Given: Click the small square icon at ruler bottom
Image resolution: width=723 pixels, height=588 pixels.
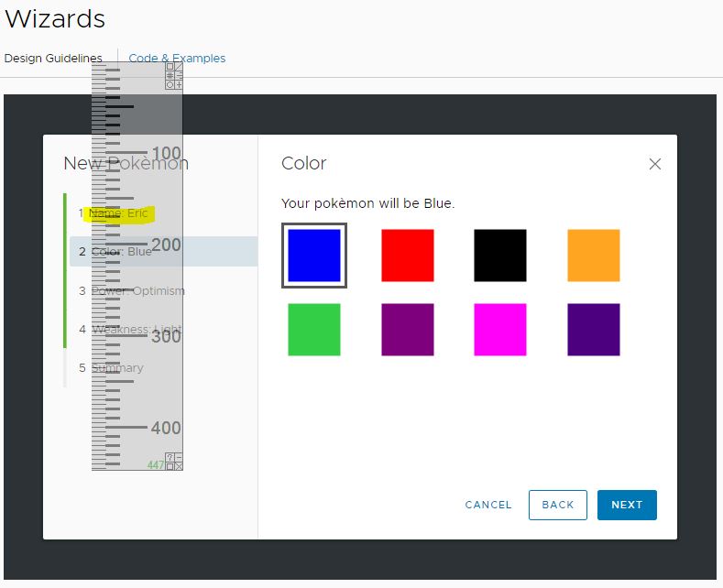Looking at the screenshot, I should pyautogui.click(x=170, y=466).
